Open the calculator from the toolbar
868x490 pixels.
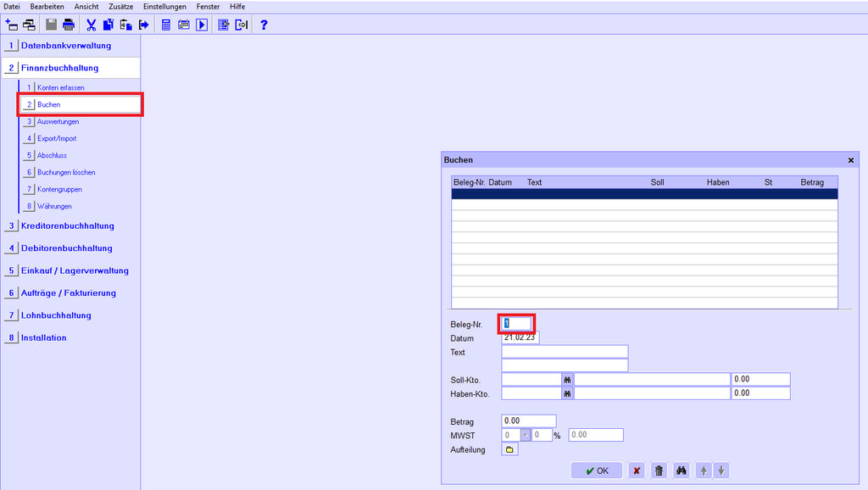click(167, 25)
